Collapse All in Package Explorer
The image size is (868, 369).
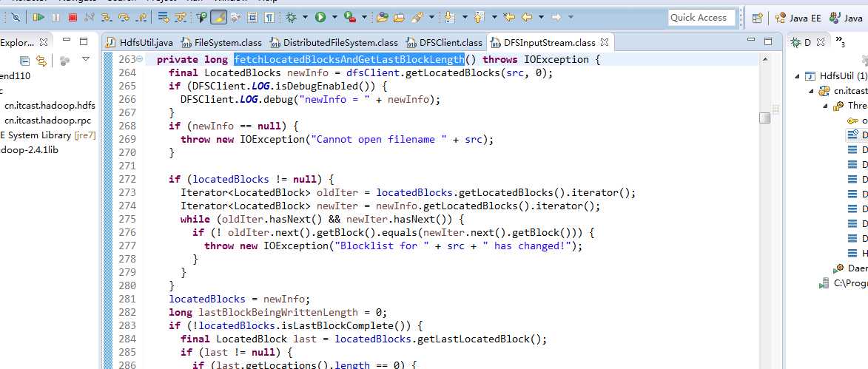24,61
